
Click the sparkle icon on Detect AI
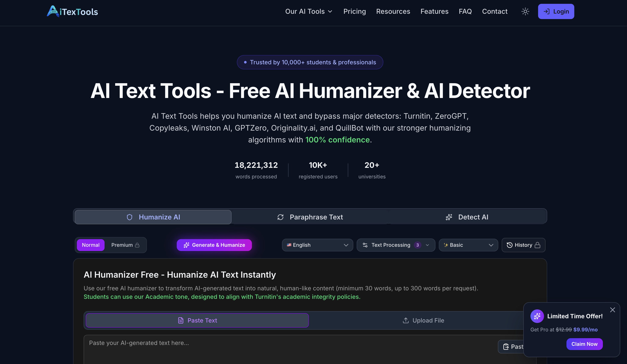pyautogui.click(x=449, y=217)
